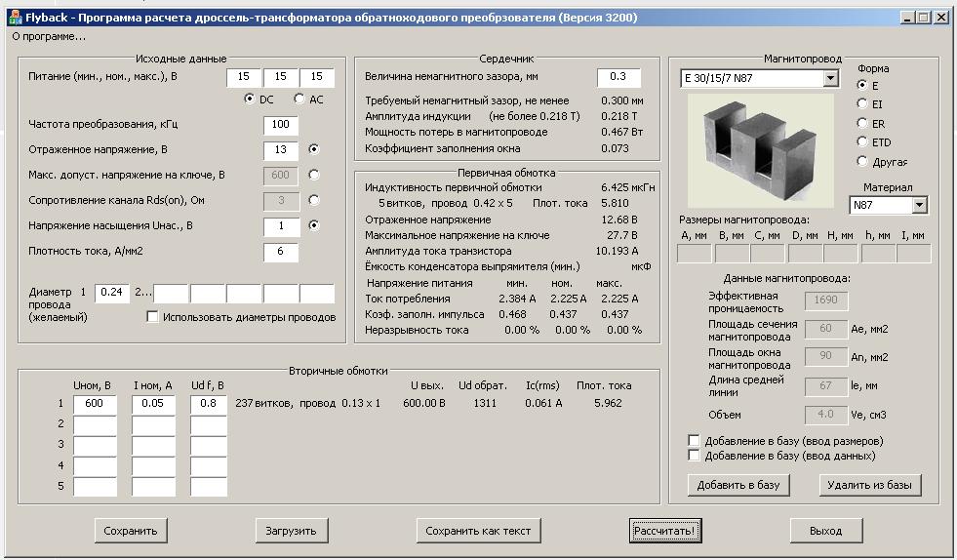The image size is (957, 560).
Task: Enable 'Использовать диаметры проводов' checkbox
Action: coord(153,317)
